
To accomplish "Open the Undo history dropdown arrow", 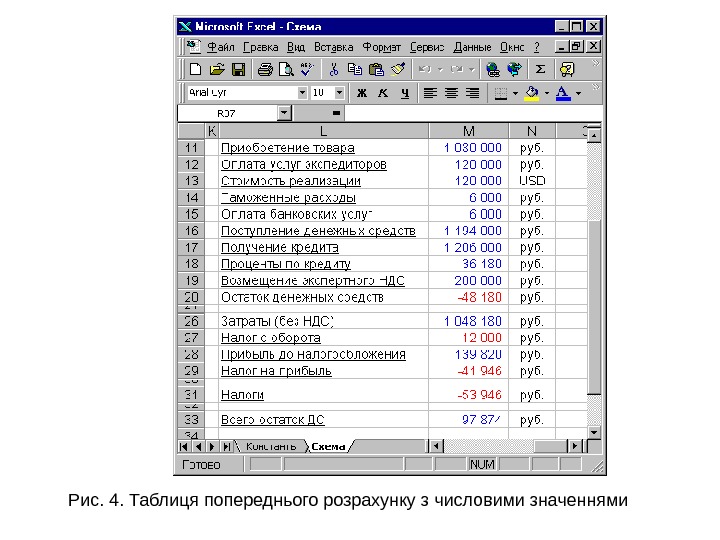I will [440, 69].
